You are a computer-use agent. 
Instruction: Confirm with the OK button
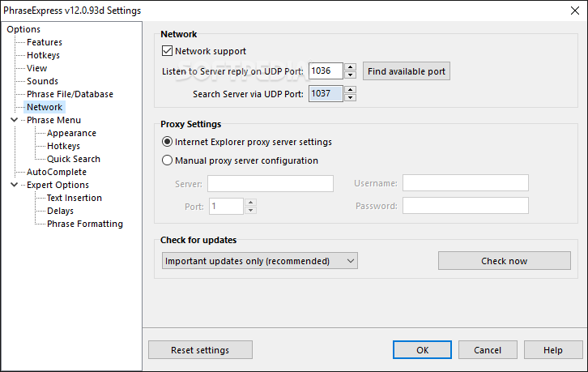coord(422,350)
